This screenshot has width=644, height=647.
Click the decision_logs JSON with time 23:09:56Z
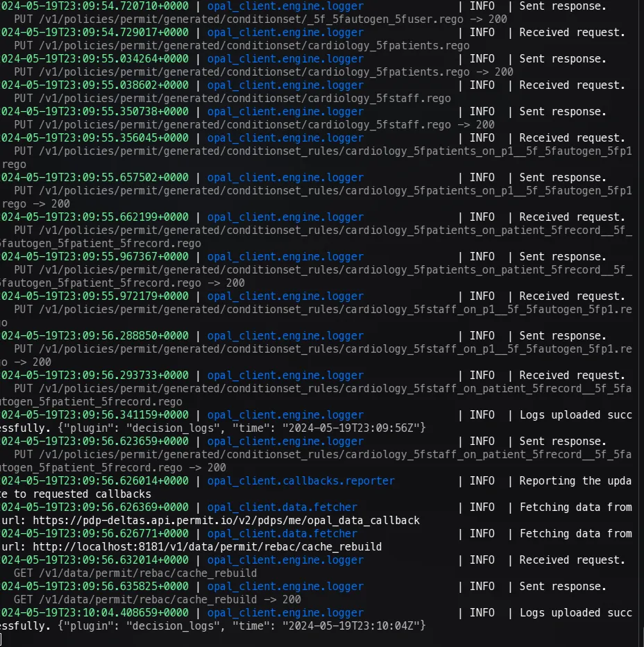[x=236, y=428]
